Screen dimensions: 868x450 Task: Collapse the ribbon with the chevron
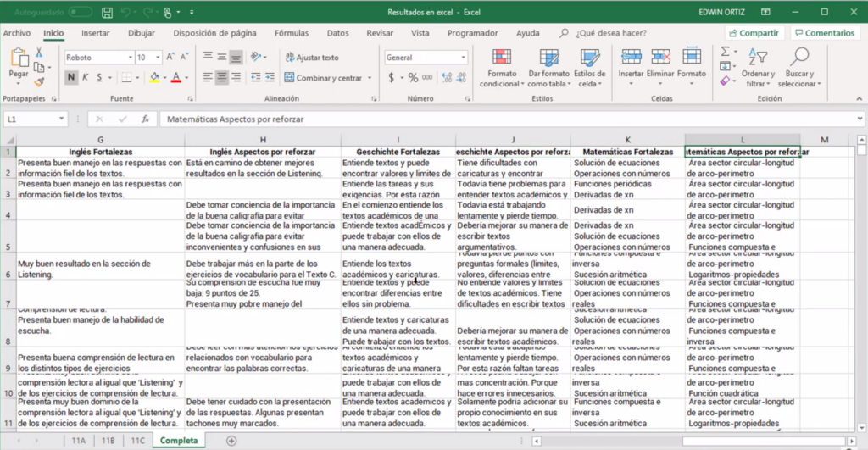860,98
